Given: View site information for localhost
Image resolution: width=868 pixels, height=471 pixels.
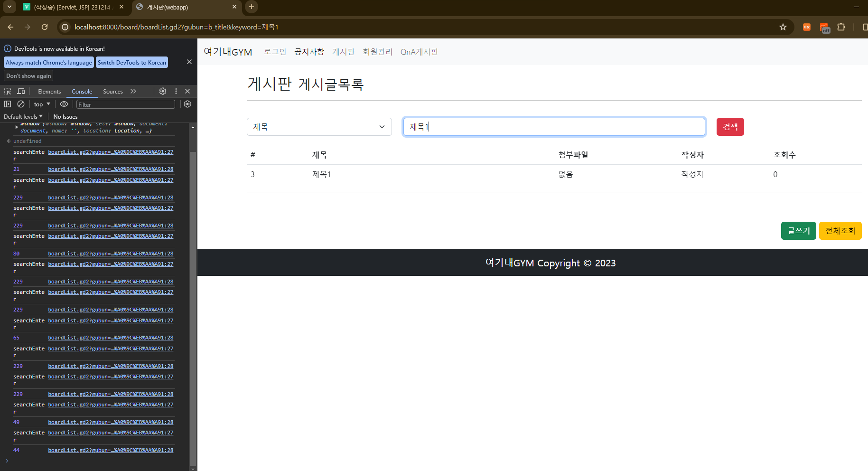Looking at the screenshot, I should 65,27.
